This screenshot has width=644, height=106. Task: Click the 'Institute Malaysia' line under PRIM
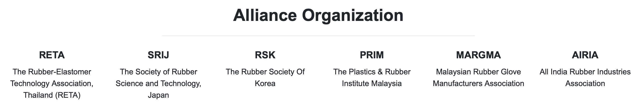(371, 83)
